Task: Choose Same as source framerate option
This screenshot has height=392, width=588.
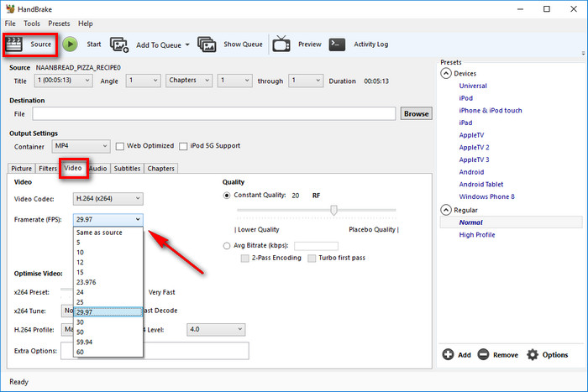Action: [x=108, y=233]
